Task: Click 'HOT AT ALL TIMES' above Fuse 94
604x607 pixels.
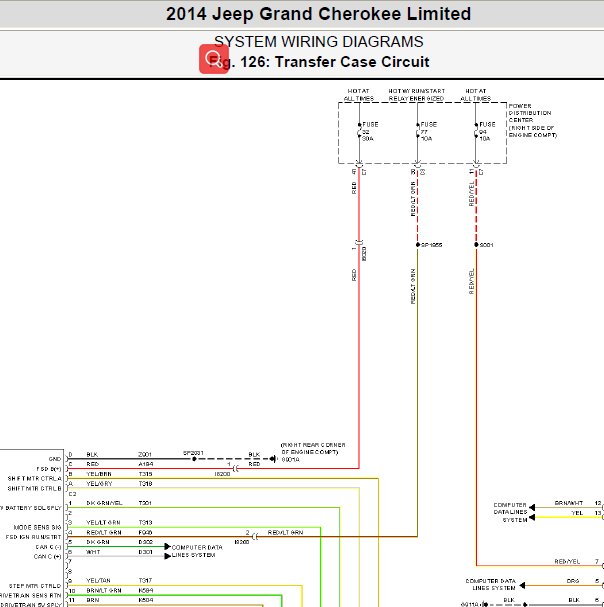Action: point(475,95)
